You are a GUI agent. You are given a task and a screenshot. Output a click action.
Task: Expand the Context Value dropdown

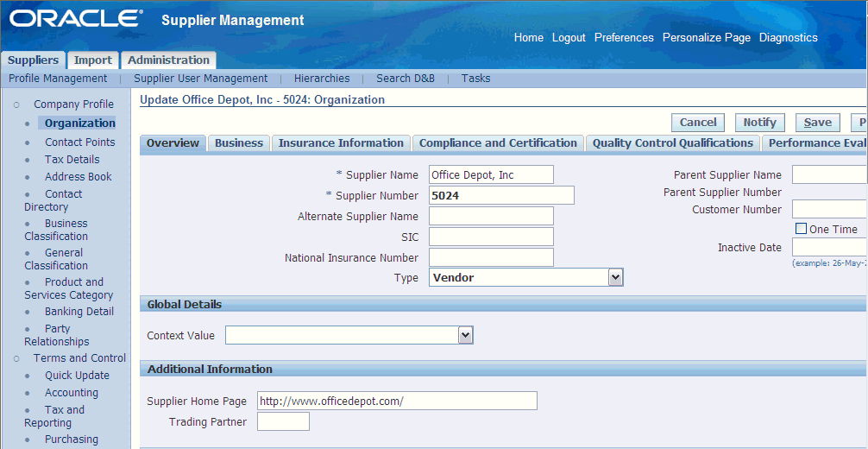(x=349, y=335)
